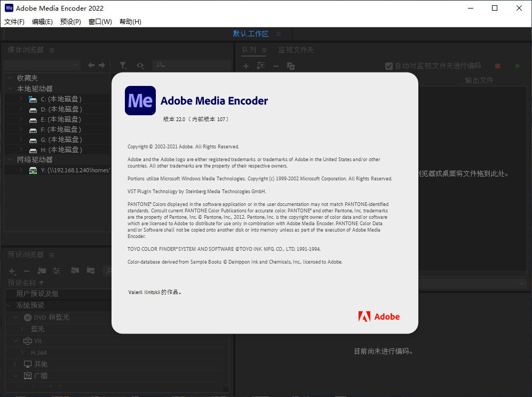Select the 默认工作区 workspace tab
The height and width of the screenshot is (397, 532).
[x=250, y=34]
